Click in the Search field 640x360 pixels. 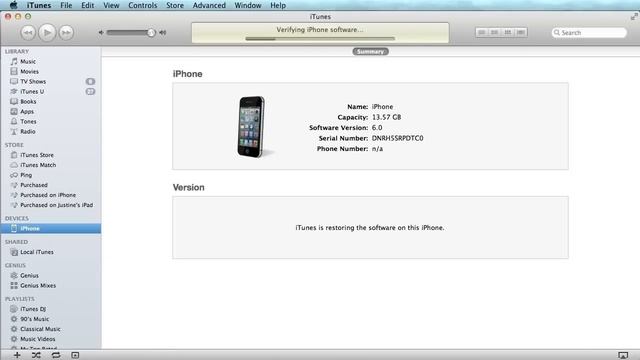[x=589, y=32]
